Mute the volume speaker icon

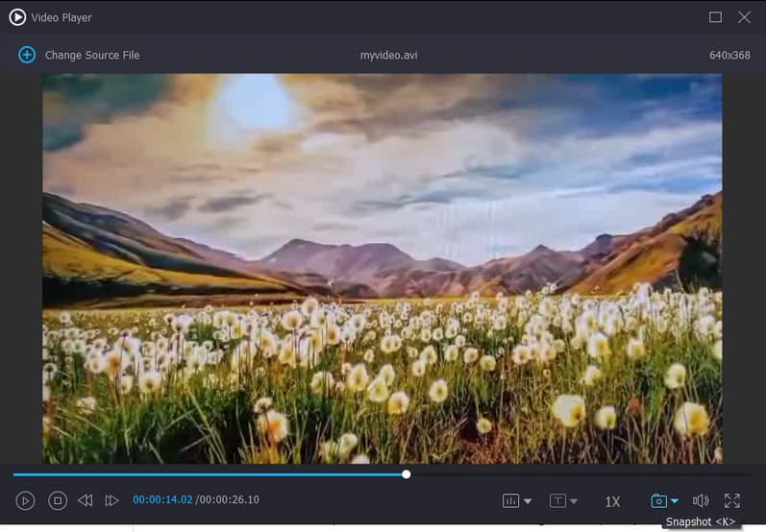click(x=701, y=500)
